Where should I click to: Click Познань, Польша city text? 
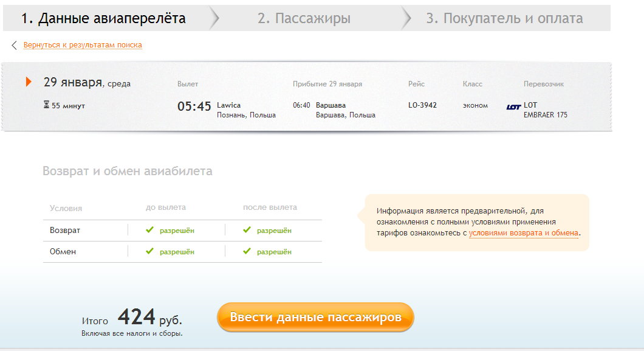coord(246,115)
